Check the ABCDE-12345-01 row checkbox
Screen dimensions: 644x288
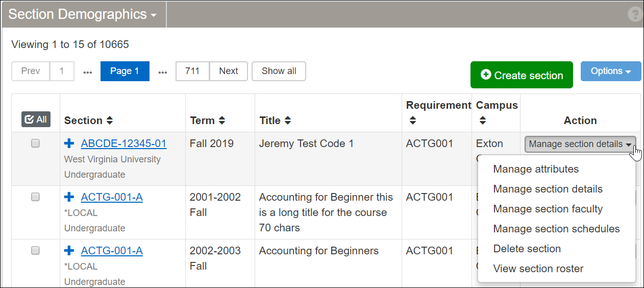coord(36,143)
